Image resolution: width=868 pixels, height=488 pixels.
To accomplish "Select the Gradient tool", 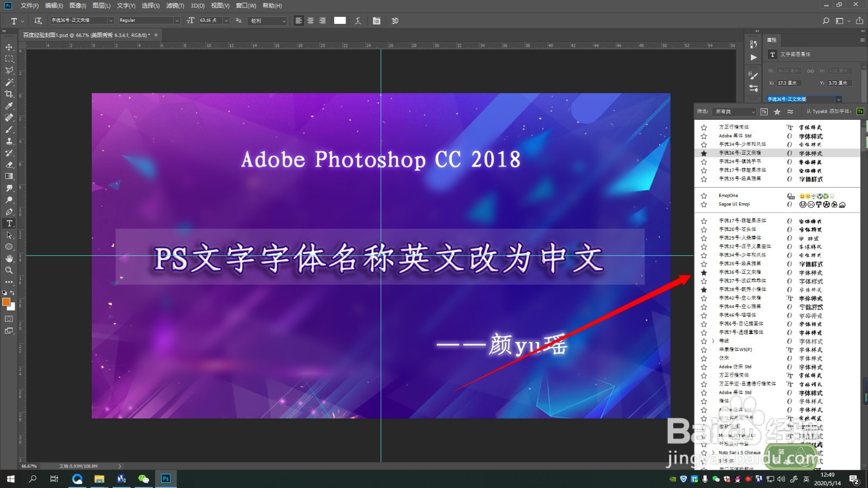I will pos(9,176).
